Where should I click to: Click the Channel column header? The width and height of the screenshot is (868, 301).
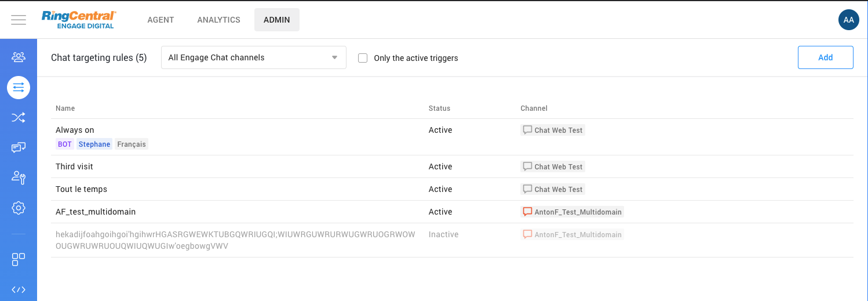(534, 108)
